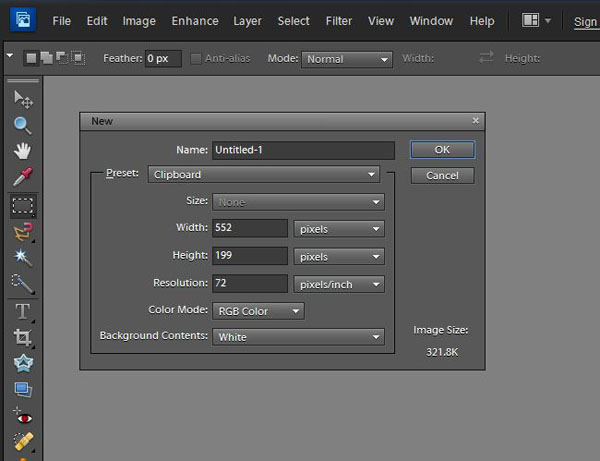Click Cancel in the New dialog

click(x=443, y=176)
